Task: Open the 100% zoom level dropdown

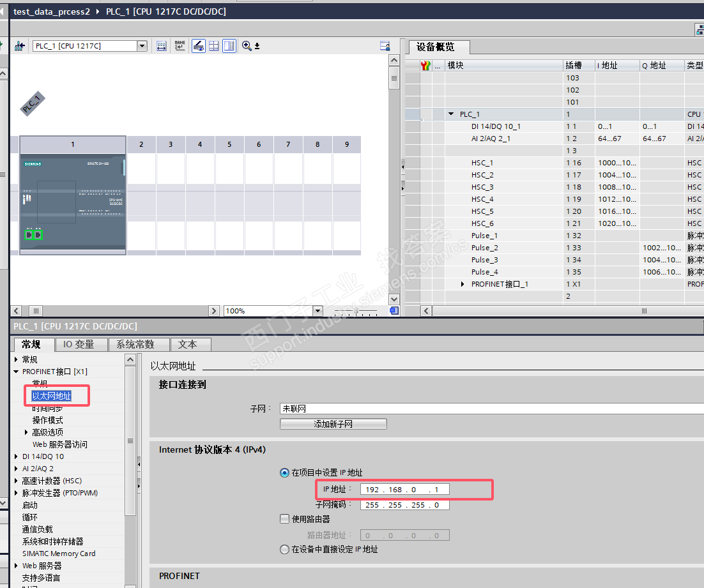Action: click(318, 311)
